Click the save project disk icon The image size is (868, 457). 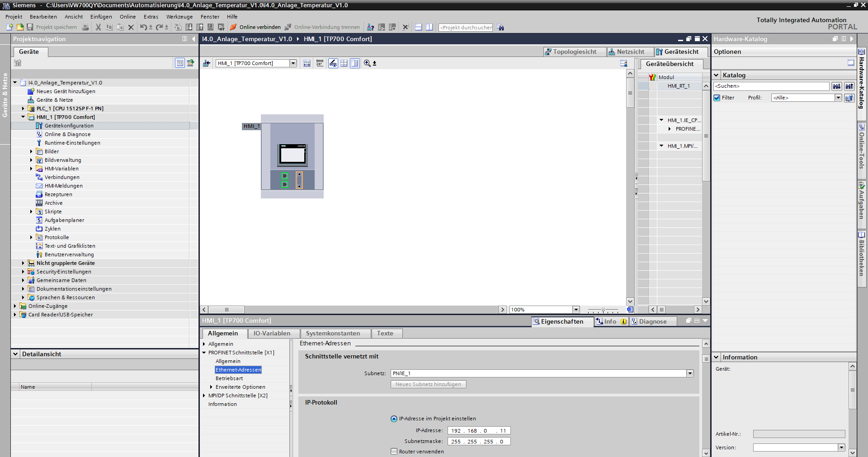[30, 27]
